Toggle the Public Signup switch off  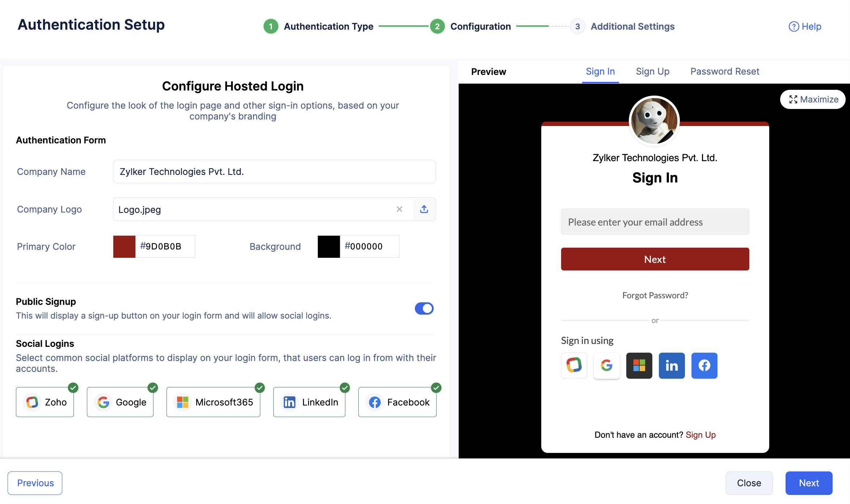pyautogui.click(x=424, y=308)
